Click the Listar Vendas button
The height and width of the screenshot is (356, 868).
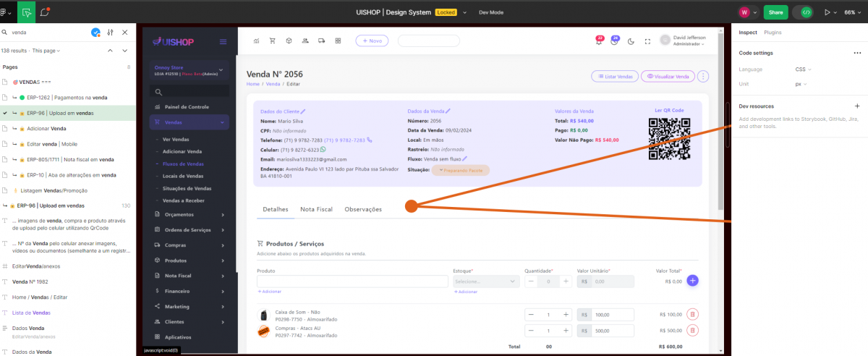[x=614, y=76]
